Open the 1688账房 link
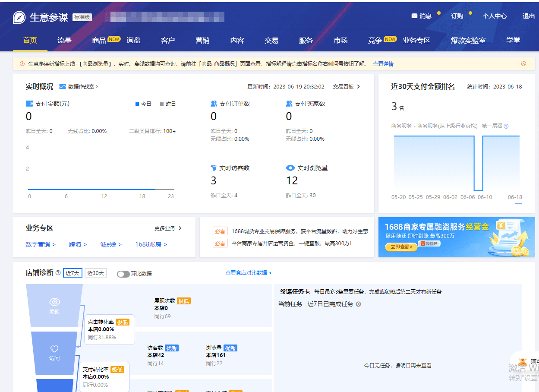This screenshot has height=392, width=539. coord(151,244)
